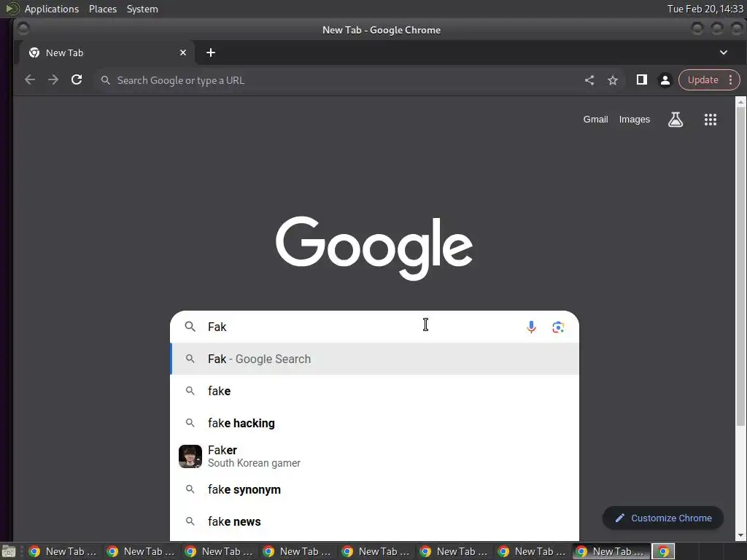
Task: Choose the 'fake hacking' suggestion
Action: 374,423
